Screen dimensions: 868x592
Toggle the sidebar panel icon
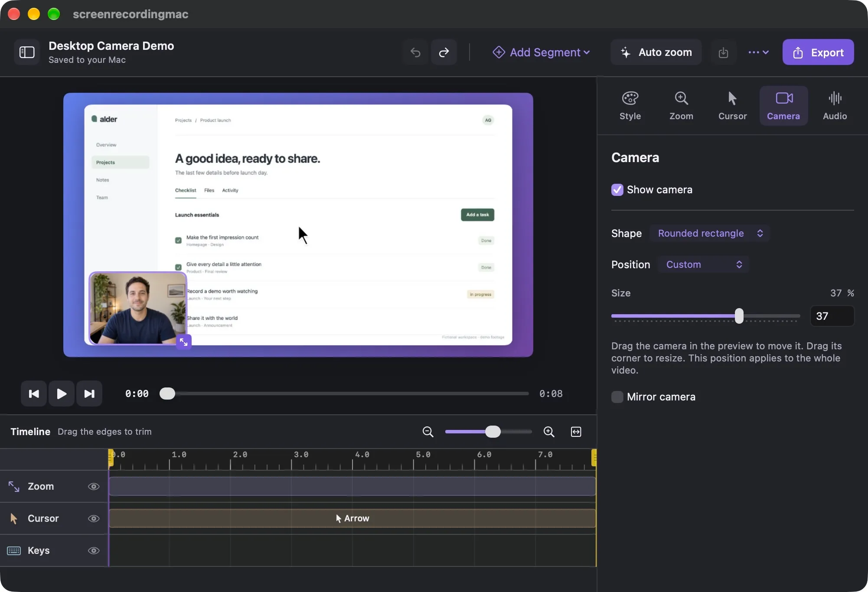pos(27,52)
